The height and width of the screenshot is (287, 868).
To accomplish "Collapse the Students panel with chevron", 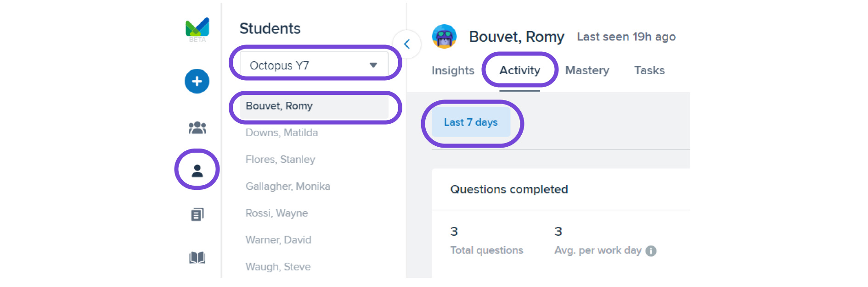I will pyautogui.click(x=407, y=44).
